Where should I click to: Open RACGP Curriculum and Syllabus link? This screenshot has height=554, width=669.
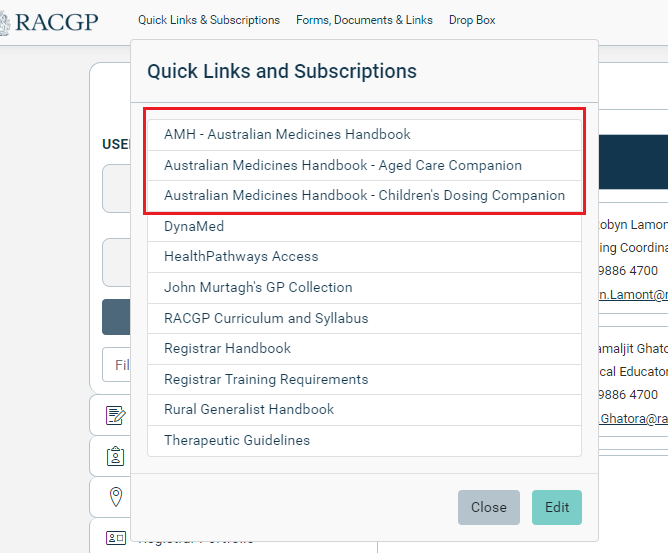(266, 318)
